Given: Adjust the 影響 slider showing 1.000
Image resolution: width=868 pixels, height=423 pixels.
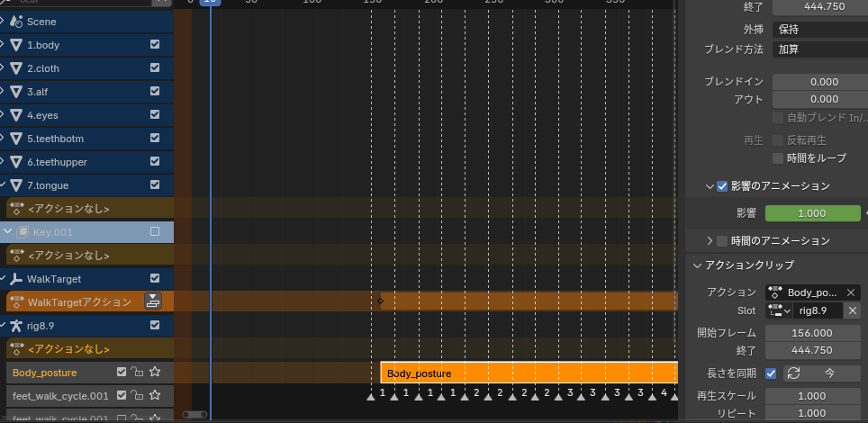Looking at the screenshot, I should point(813,213).
